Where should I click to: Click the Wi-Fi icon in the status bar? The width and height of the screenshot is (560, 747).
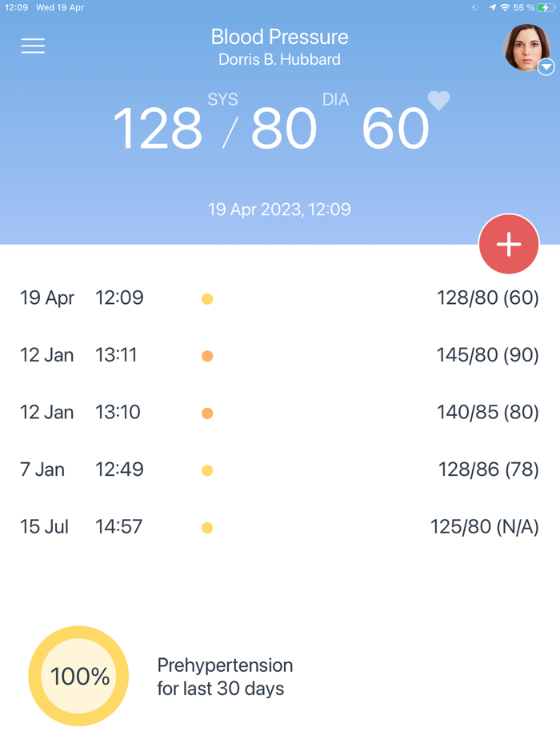(x=505, y=7)
